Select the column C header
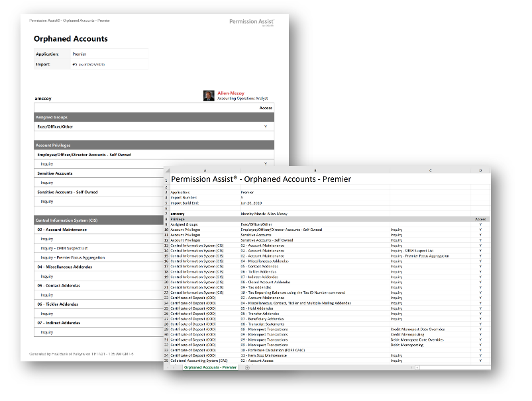 coord(430,170)
